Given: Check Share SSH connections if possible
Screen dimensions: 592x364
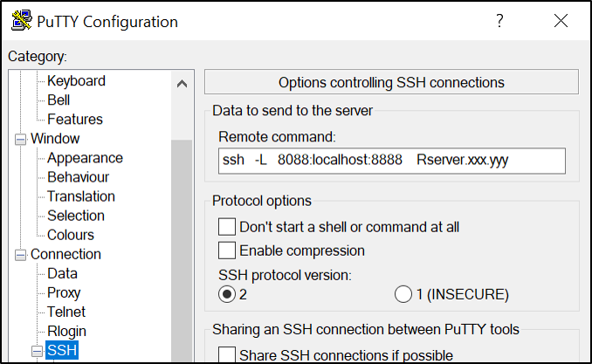Looking at the screenshot, I should (x=227, y=355).
